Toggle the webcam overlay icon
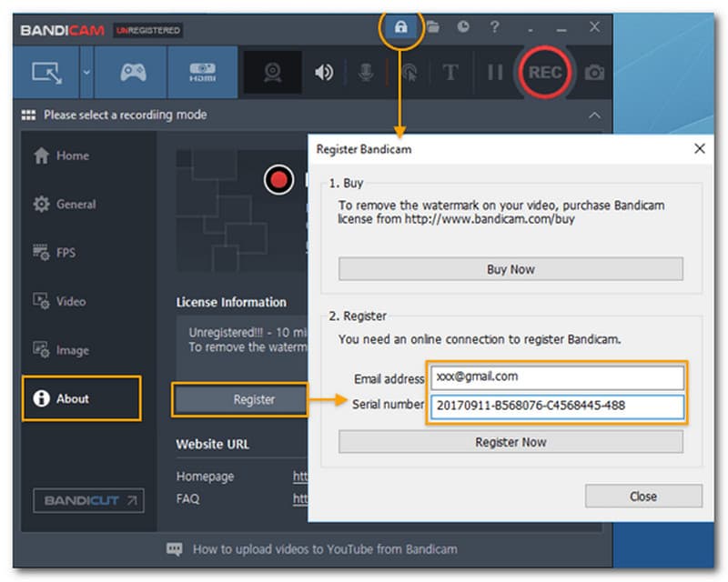Image resolution: width=728 pixels, height=582 pixels. click(272, 73)
